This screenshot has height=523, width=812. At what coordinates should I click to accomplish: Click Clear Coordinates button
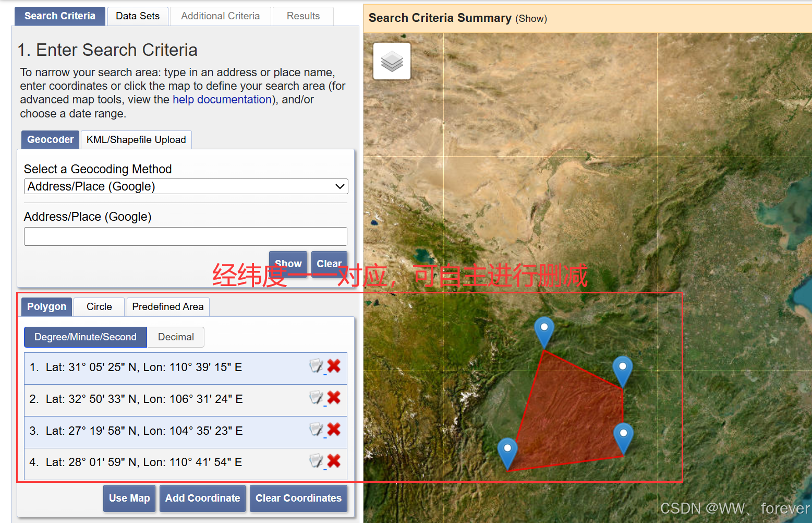(x=298, y=498)
